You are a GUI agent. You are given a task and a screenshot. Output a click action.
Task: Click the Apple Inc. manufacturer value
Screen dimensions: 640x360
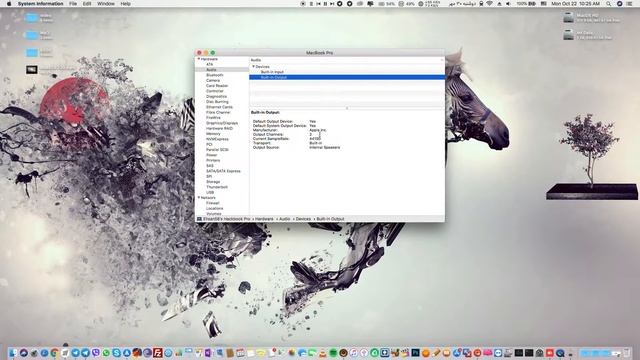pyautogui.click(x=318, y=130)
